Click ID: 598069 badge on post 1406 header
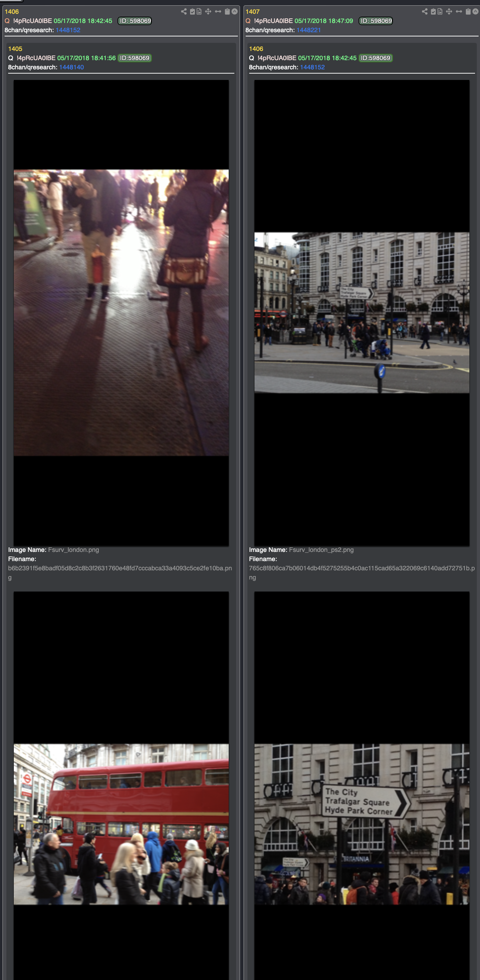The width and height of the screenshot is (480, 980). 135,21
